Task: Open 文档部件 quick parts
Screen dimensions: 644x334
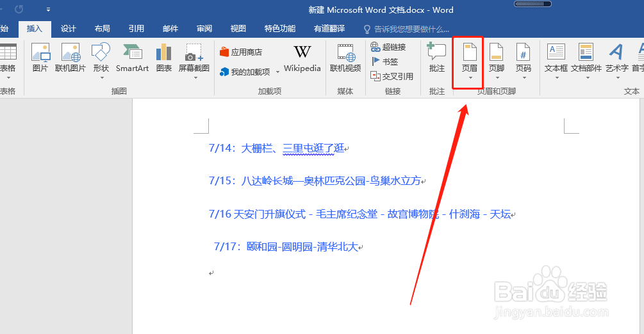Action: click(586, 61)
